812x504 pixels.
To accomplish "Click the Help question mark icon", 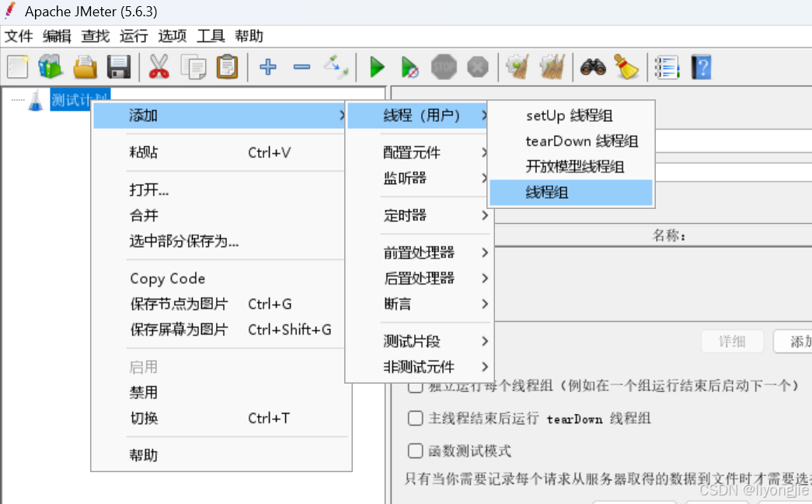I will [x=701, y=67].
